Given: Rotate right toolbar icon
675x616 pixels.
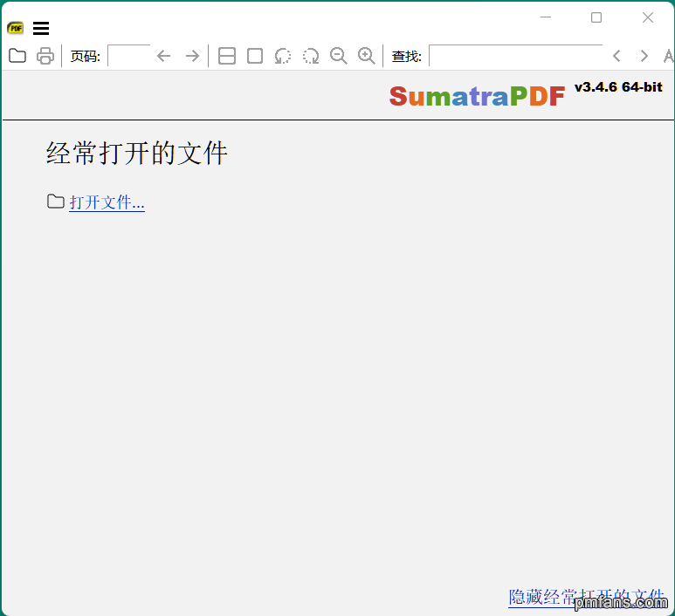Looking at the screenshot, I should (x=311, y=56).
